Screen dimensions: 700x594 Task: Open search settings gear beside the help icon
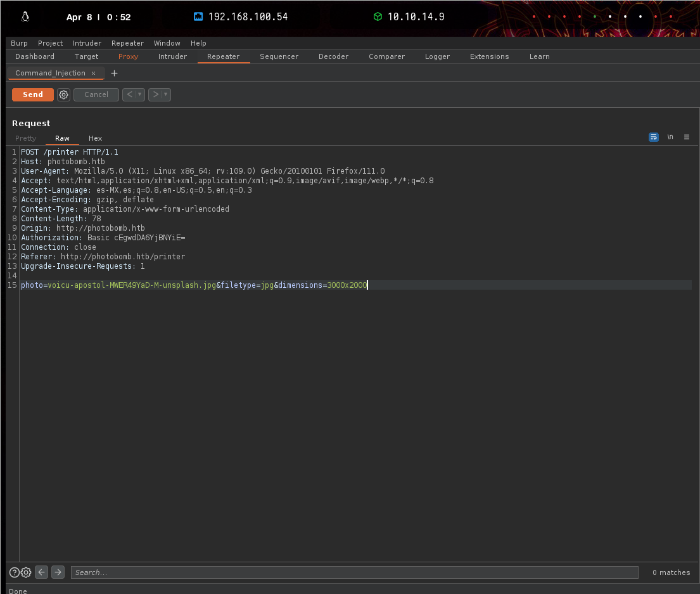tap(26, 572)
